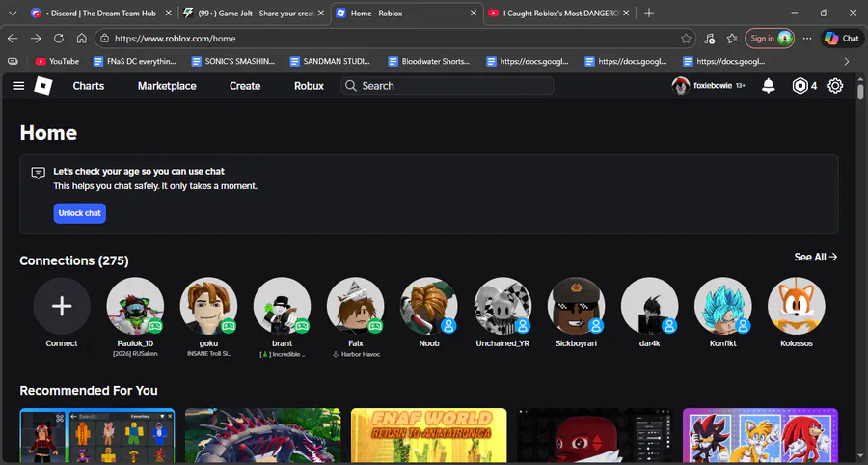Go to Marketplace in the navbar

[x=167, y=86]
